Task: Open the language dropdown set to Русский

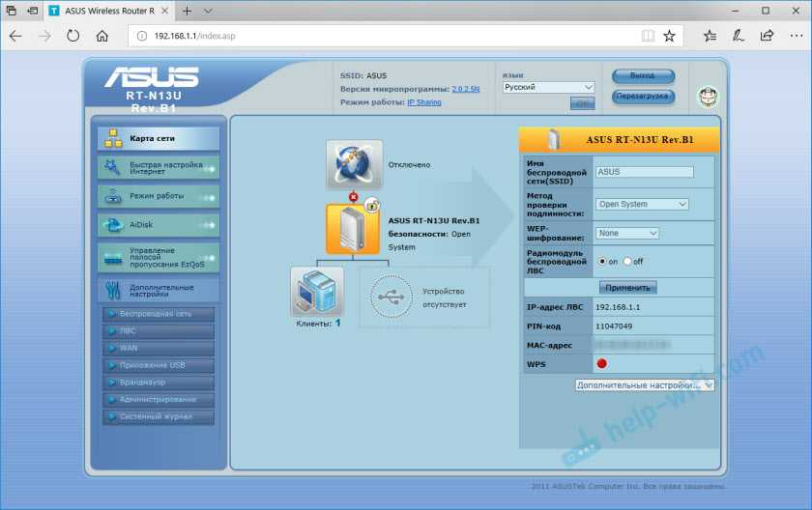Action: click(547, 87)
